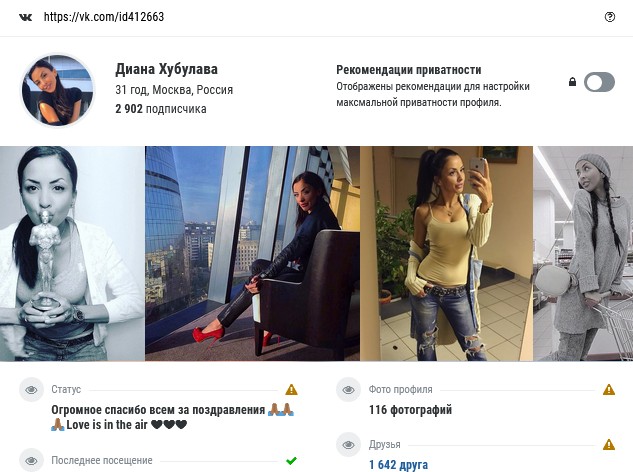Open the mirror selfie photo
This screenshot has height=472, width=633.
coord(446,254)
